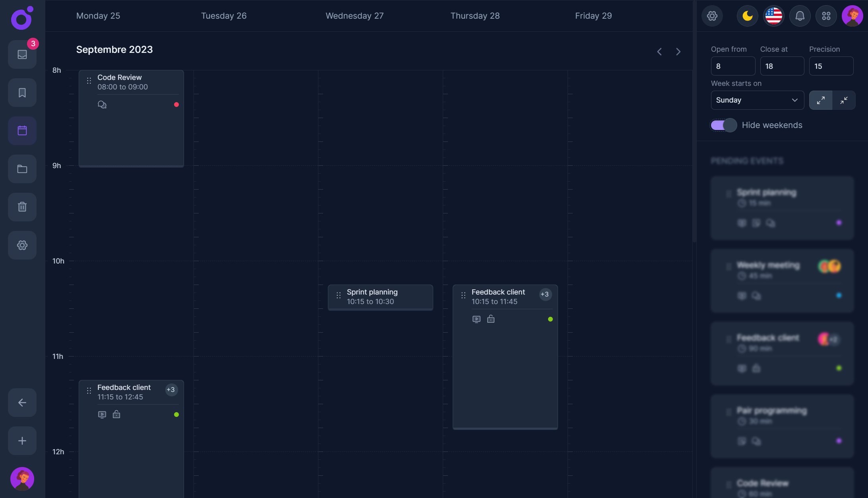868x498 pixels.
Task: Open the apps grid menu
Action: (826, 16)
